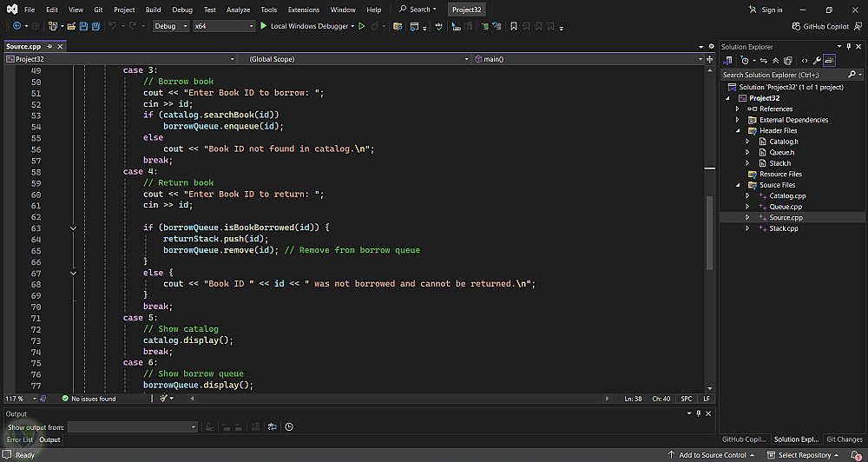This screenshot has width=868, height=462.
Task: Click the bookmark icon in the toolbar
Action: (x=514, y=26)
